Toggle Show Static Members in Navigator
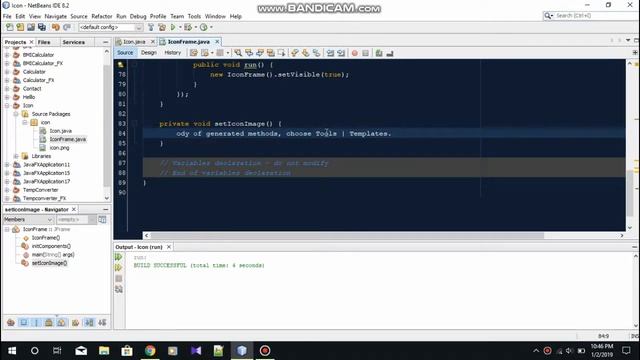This screenshot has width=640, height=360. point(36,322)
